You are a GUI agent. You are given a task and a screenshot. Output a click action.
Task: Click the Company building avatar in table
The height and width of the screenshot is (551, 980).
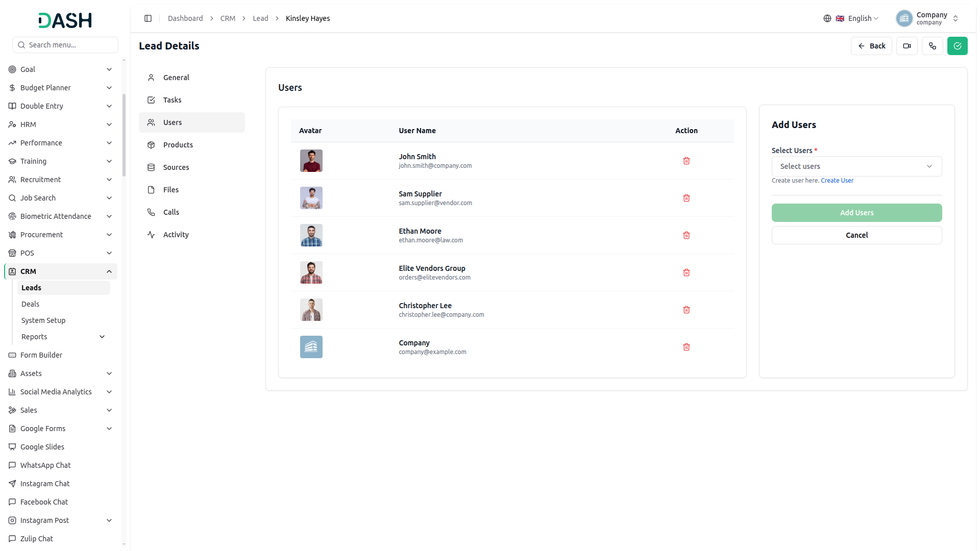coord(311,347)
